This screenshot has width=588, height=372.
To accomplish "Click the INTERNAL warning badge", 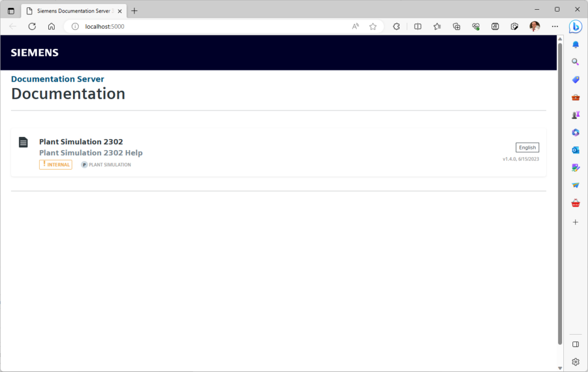I will click(56, 164).
